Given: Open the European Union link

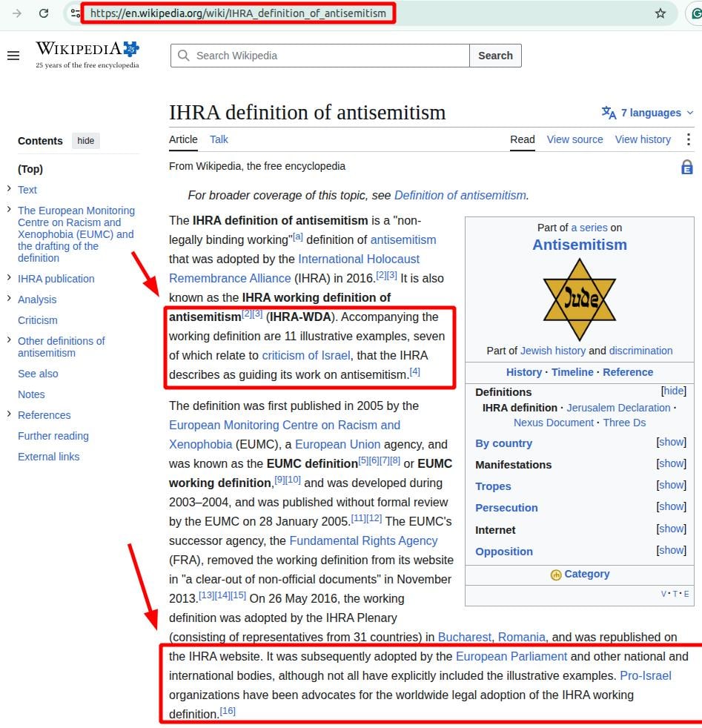Looking at the screenshot, I should tap(337, 444).
